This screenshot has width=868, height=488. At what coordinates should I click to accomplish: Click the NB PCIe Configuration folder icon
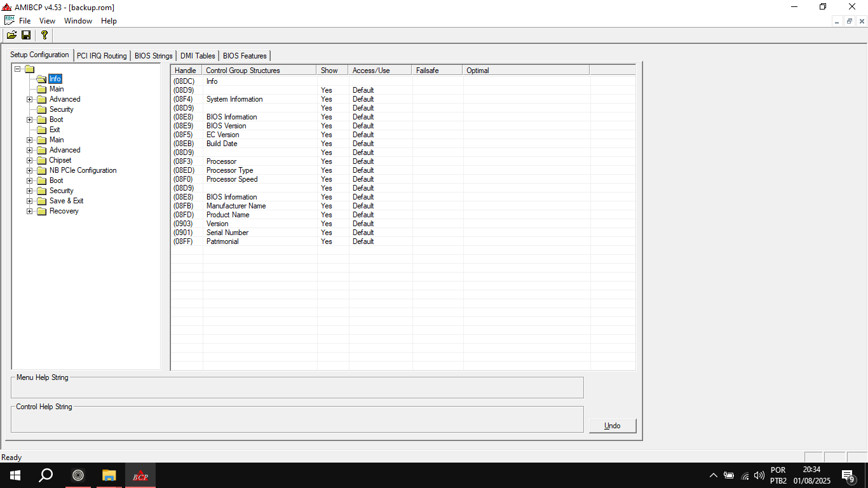click(x=41, y=170)
